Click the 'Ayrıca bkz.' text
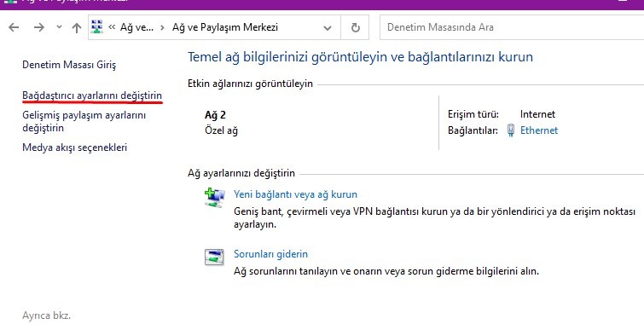Image resolution: width=644 pixels, height=324 pixels. 46,315
